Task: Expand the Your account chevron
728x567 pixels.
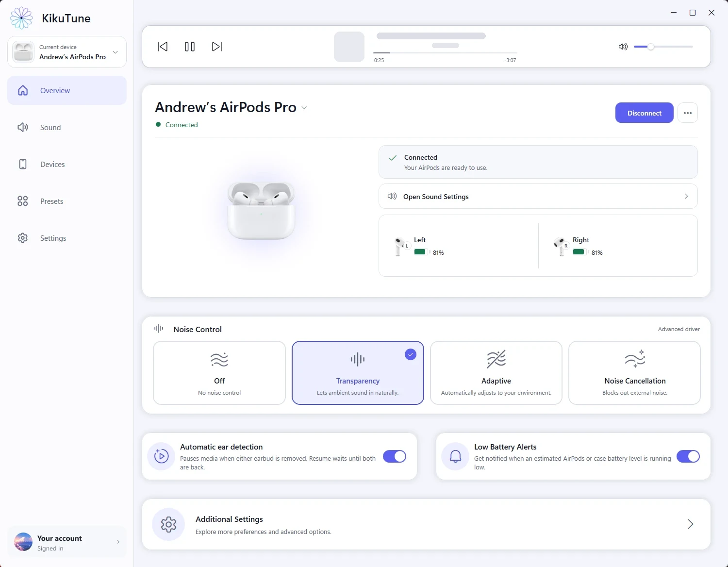Action: pyautogui.click(x=118, y=542)
